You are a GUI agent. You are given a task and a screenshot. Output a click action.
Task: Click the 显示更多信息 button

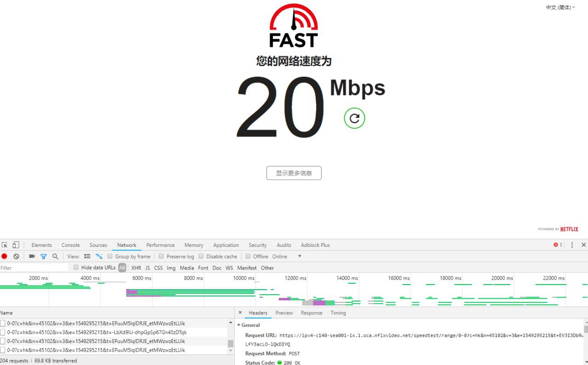click(294, 173)
